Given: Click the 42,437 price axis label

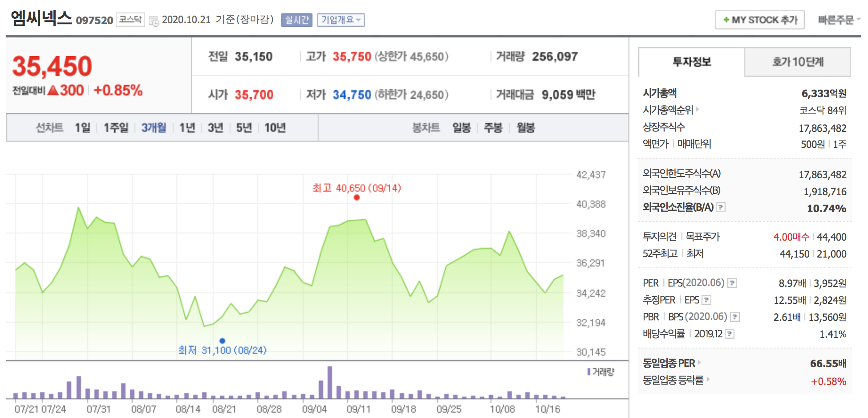Looking at the screenshot, I should (x=591, y=175).
